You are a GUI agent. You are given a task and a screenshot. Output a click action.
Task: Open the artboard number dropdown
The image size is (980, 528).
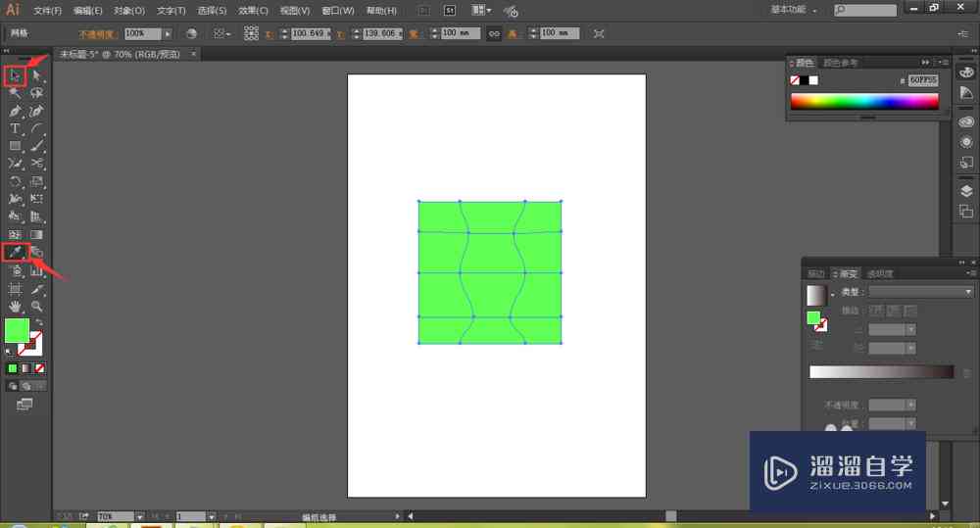(212, 517)
